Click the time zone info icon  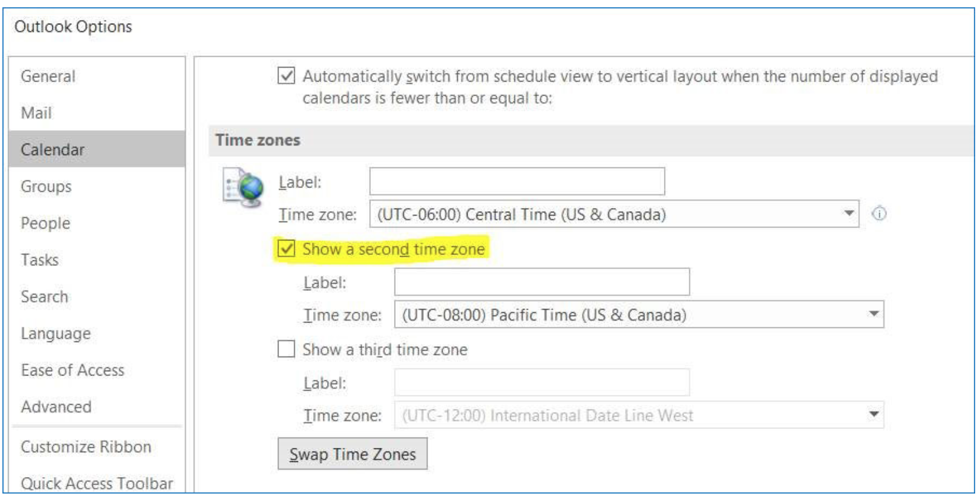[x=879, y=214]
